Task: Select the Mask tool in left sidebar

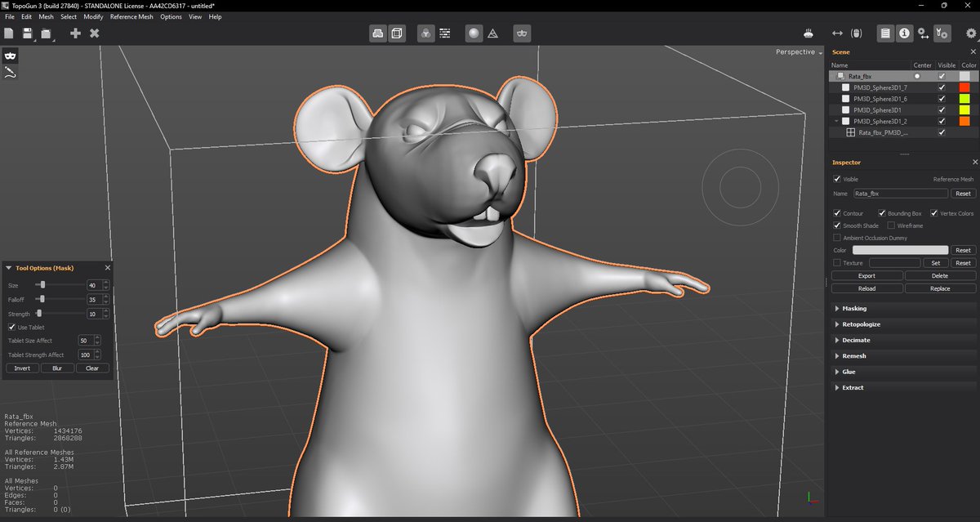Action: click(x=10, y=56)
